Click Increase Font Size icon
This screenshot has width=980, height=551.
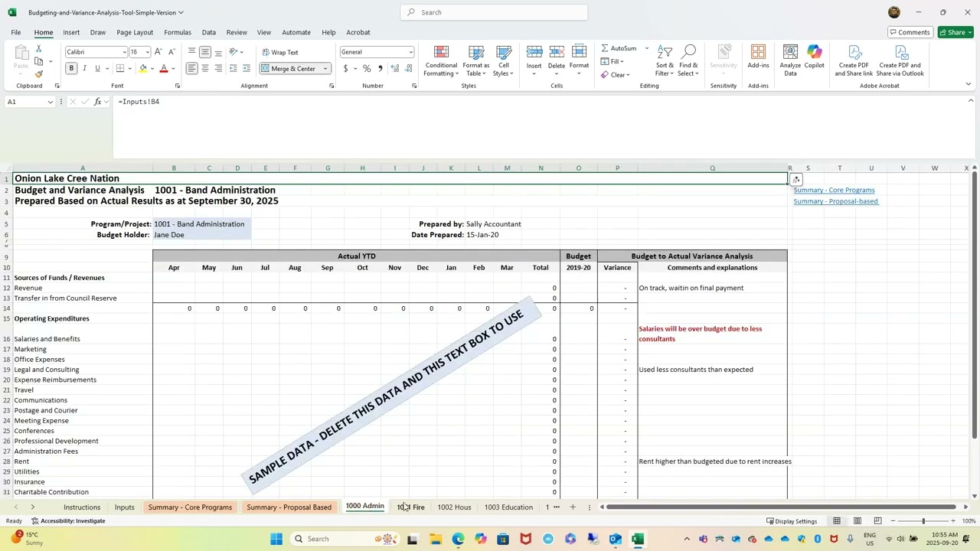158,52
